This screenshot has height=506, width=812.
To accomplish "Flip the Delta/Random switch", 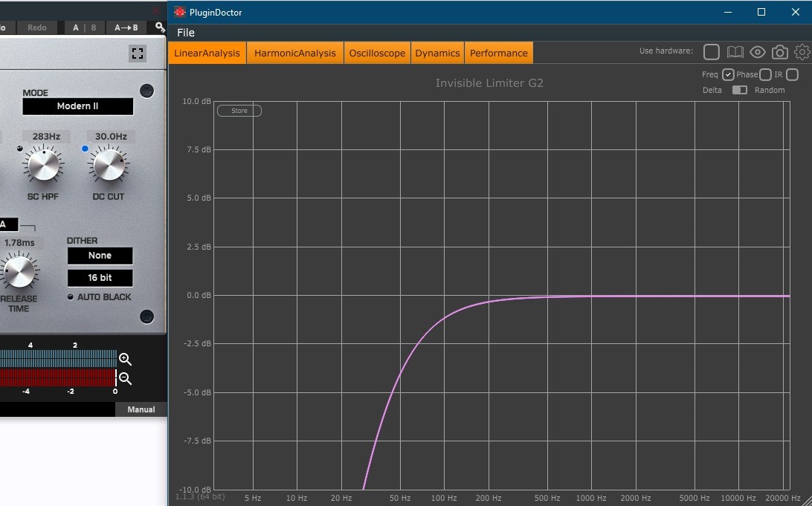I will 739,90.
